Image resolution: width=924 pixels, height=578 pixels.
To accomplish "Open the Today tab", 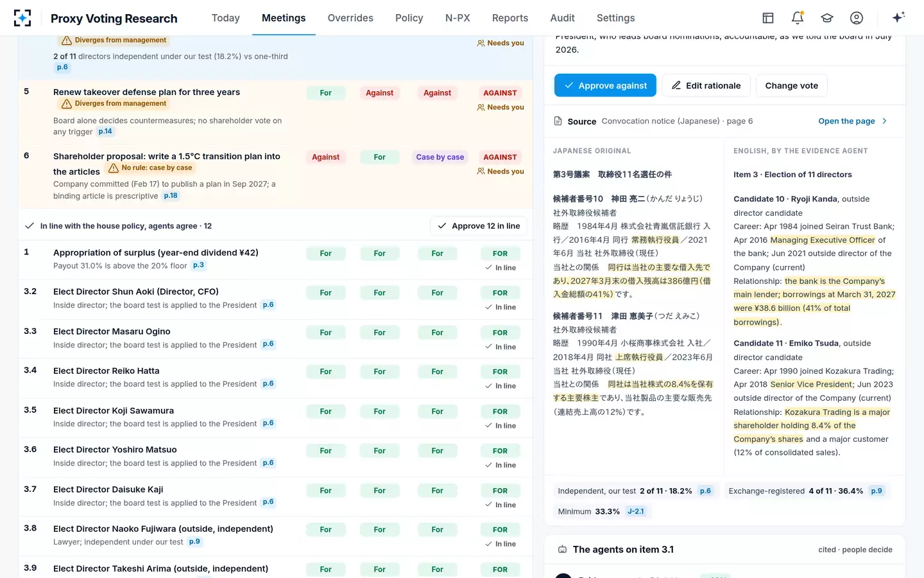I will [x=226, y=18].
